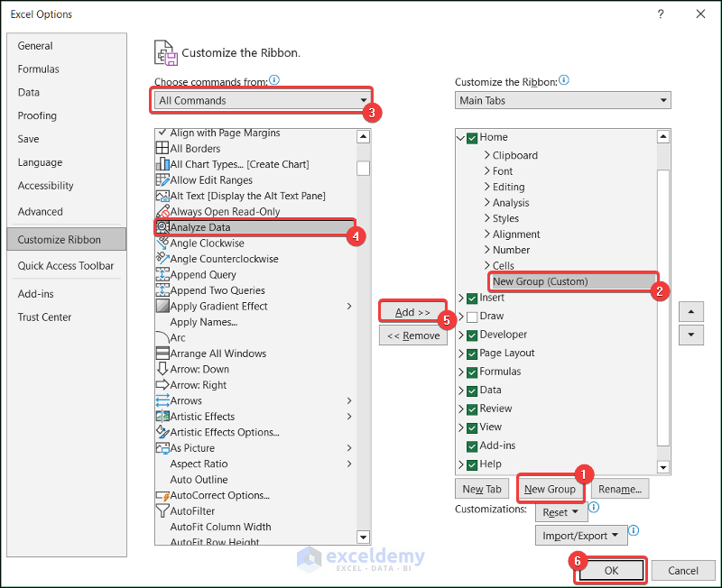Click the As Picture icon

pyautogui.click(x=162, y=447)
